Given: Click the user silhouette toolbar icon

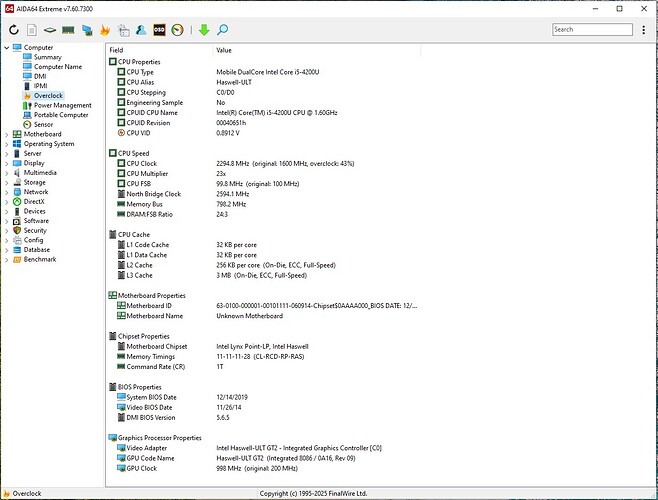Looking at the screenshot, I should click(x=140, y=30).
